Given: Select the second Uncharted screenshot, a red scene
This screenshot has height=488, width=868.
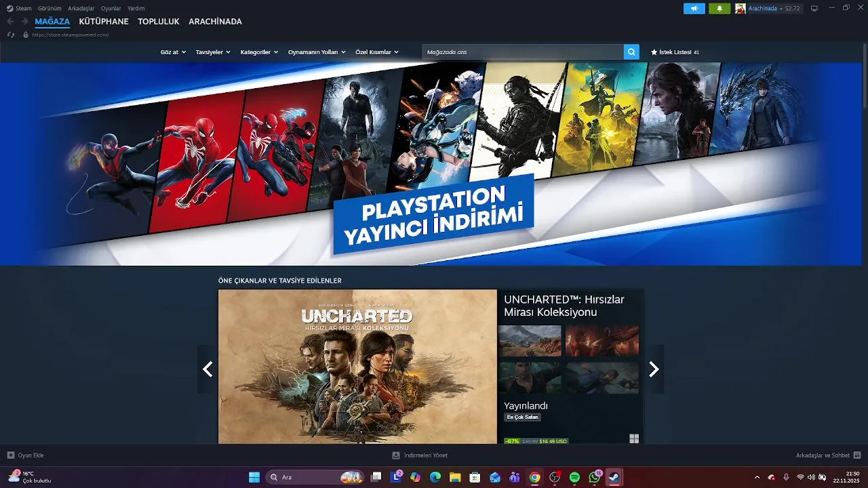Looking at the screenshot, I should pos(602,341).
